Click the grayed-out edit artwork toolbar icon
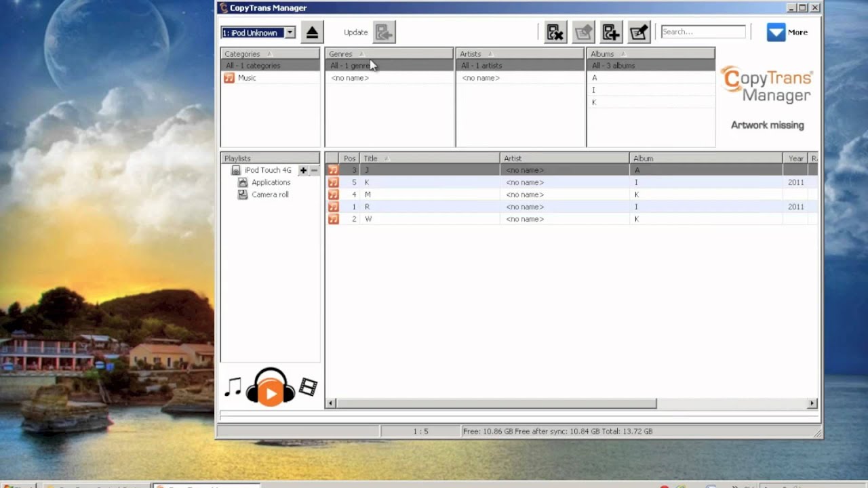Screen dimensions: 868x488 pos(583,32)
